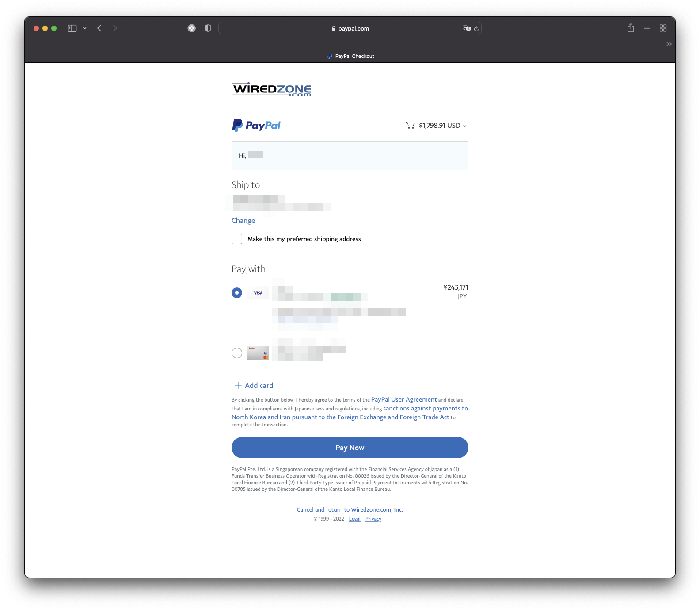Click Change shipping address link
700x609 pixels.
pyautogui.click(x=243, y=221)
